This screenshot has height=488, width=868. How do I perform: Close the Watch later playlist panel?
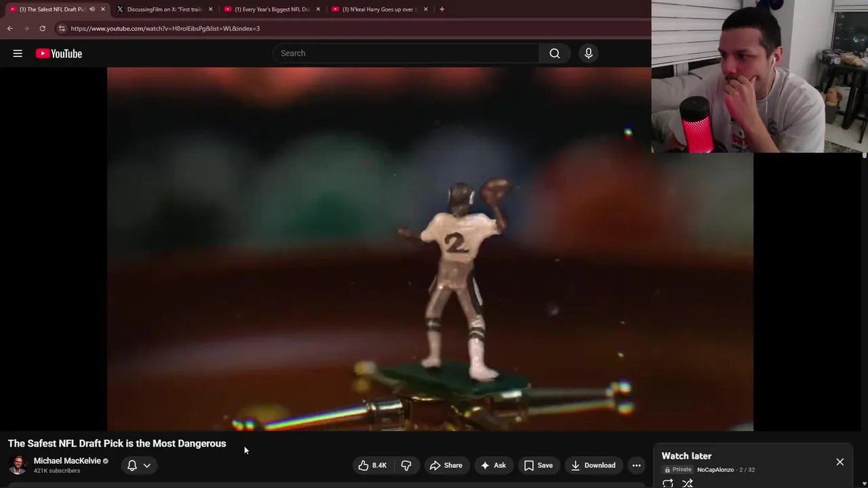840,462
